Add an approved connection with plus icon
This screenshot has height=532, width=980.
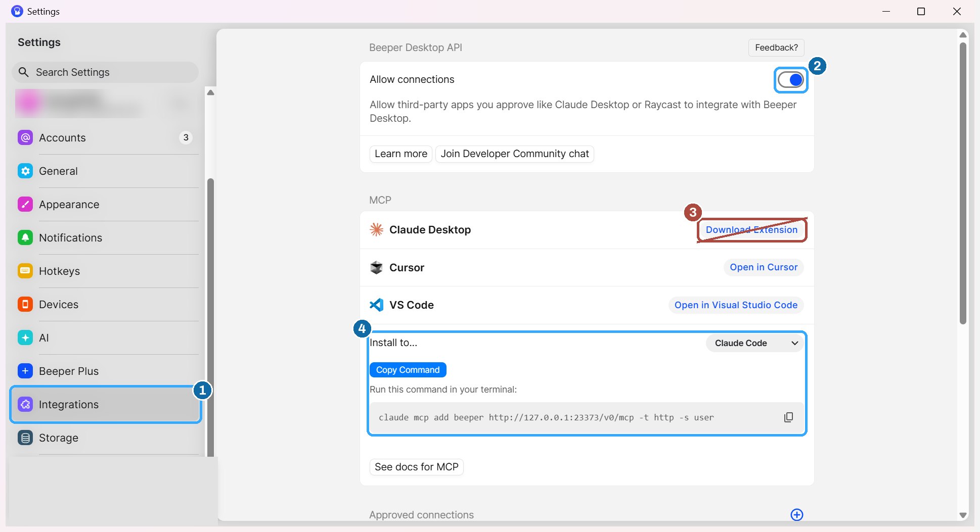click(x=797, y=514)
